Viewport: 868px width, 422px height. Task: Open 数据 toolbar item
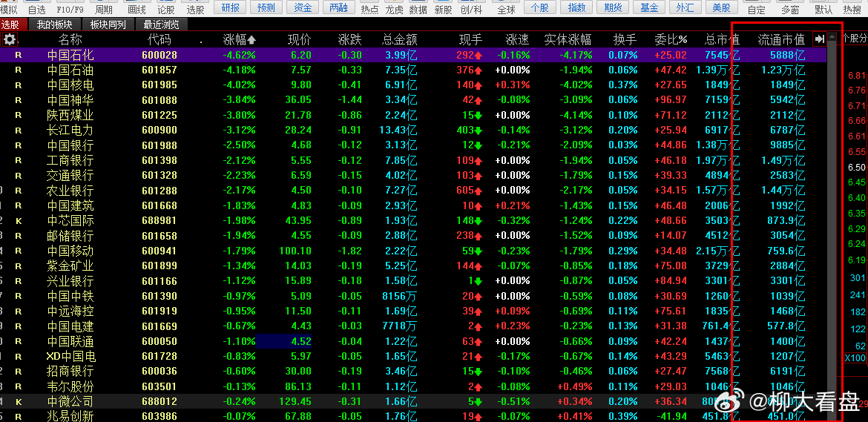[418, 10]
